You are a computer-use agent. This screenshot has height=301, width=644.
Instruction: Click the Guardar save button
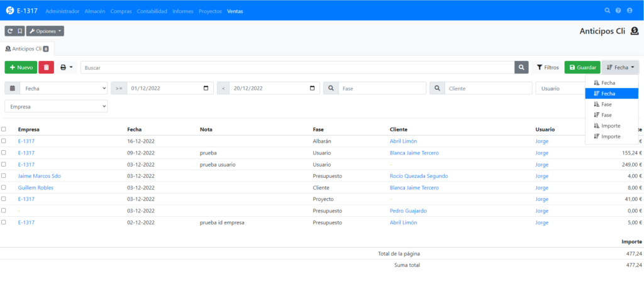tap(582, 67)
